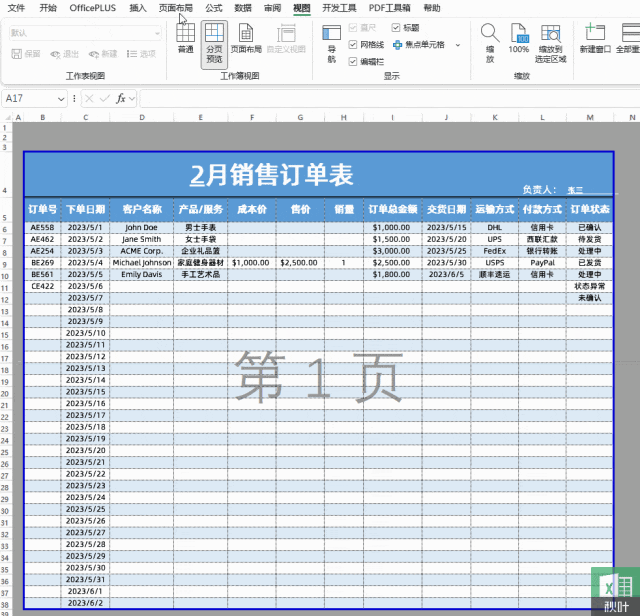Zoom to selection (缩放到选定区域)
The width and height of the screenshot is (640, 616).
tap(550, 43)
